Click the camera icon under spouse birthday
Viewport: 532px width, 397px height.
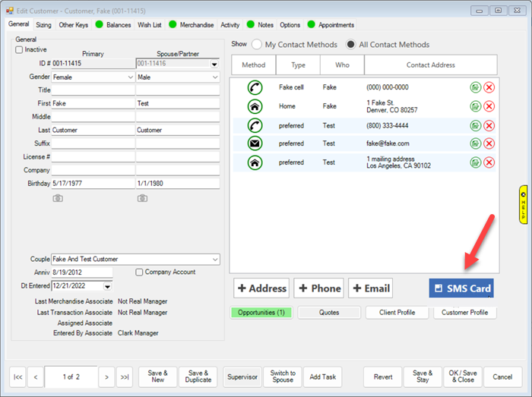pos(142,198)
